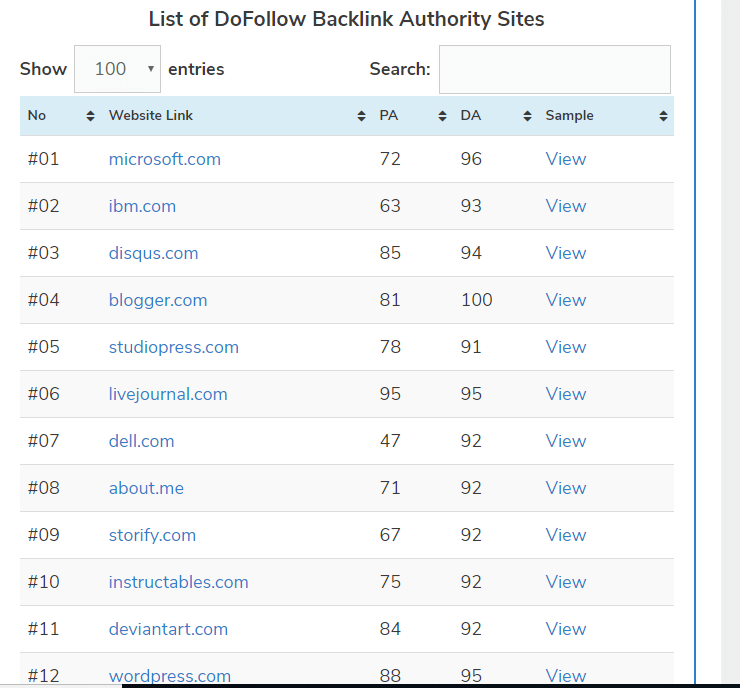Open storify.com website link
740x688 pixels.
[x=152, y=535]
